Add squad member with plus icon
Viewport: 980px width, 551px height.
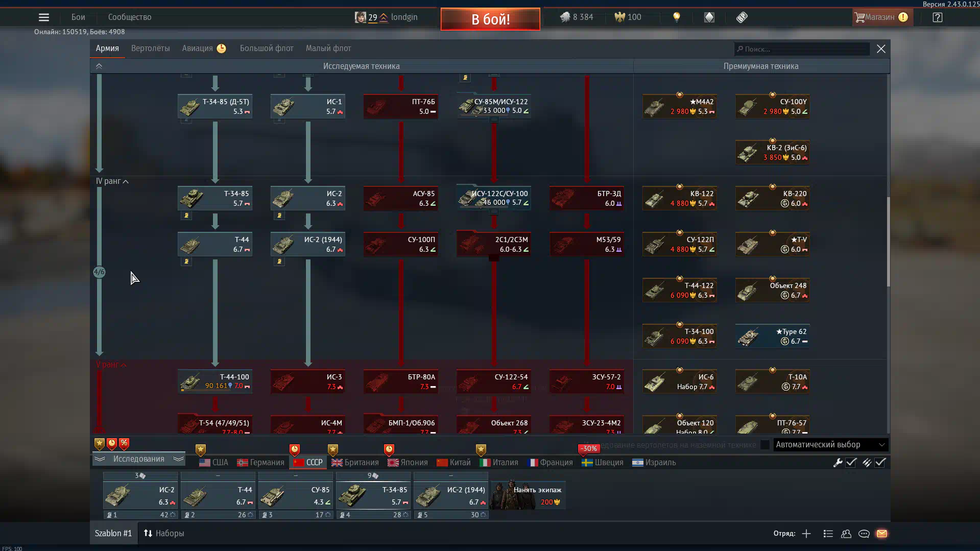(806, 534)
